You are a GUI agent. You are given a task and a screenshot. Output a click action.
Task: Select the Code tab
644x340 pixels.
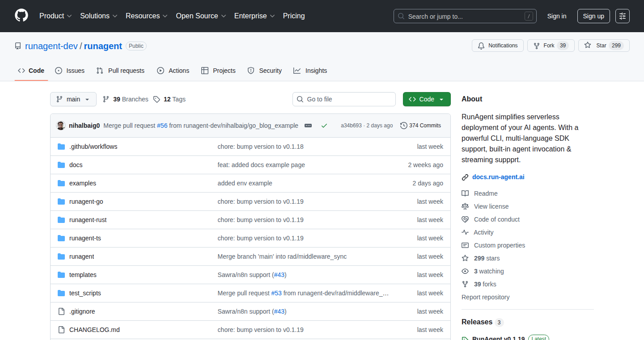31,71
